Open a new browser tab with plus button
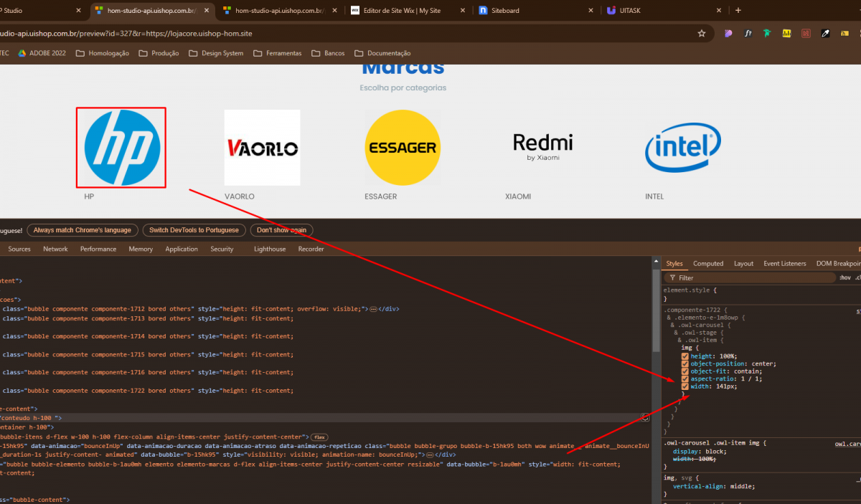Screen dimensions: 861x504 click(738, 11)
